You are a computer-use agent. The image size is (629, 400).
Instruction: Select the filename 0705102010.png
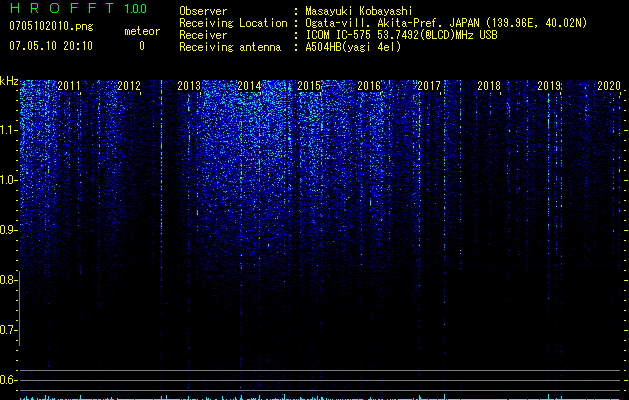tap(51, 27)
